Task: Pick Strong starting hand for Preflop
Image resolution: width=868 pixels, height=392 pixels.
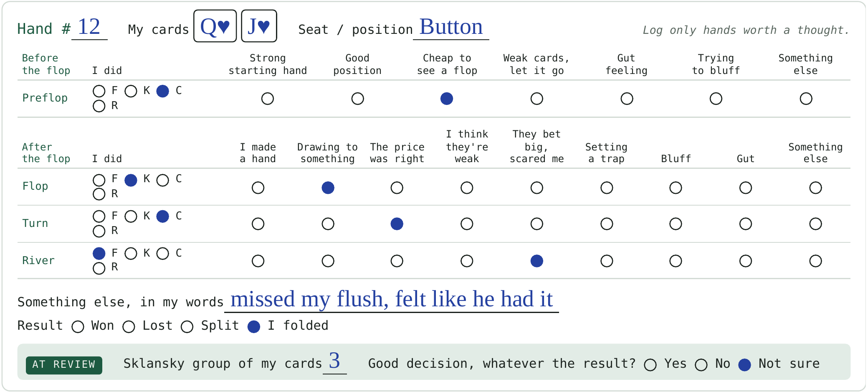Action: [x=268, y=99]
